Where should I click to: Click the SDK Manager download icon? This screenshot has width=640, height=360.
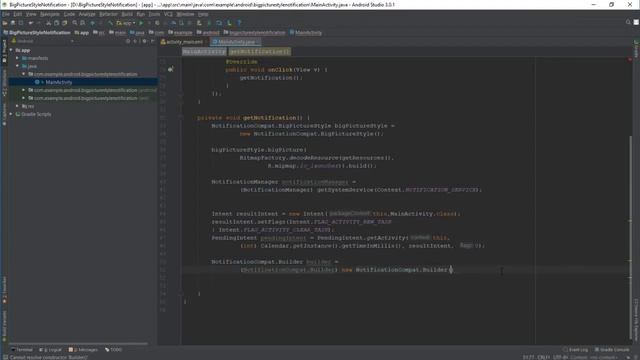[229, 23]
